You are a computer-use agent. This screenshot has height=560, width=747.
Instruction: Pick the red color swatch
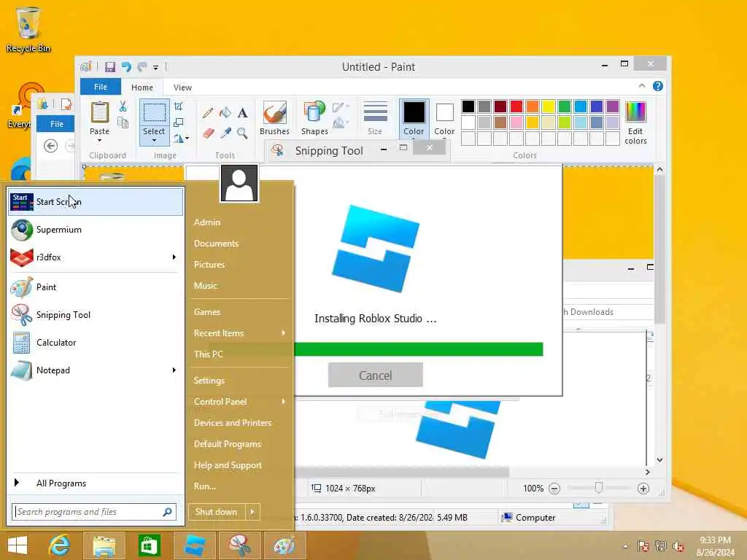click(516, 106)
